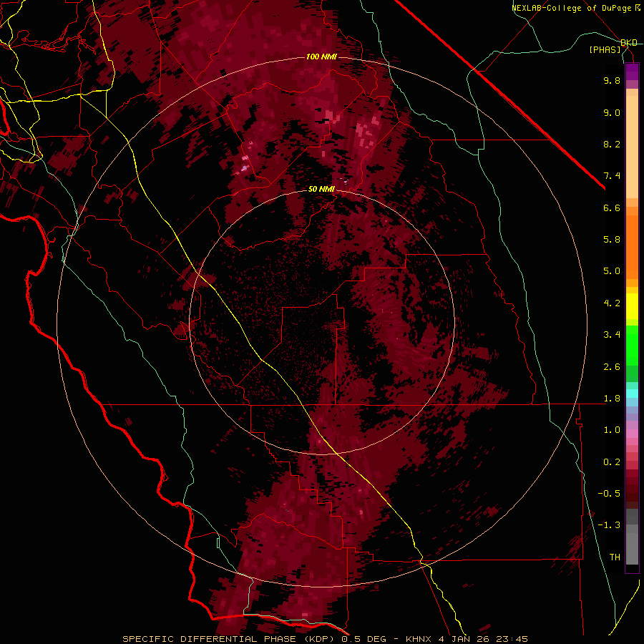
Task: Click the 1.8 value on the color scale
Action: 612,399
